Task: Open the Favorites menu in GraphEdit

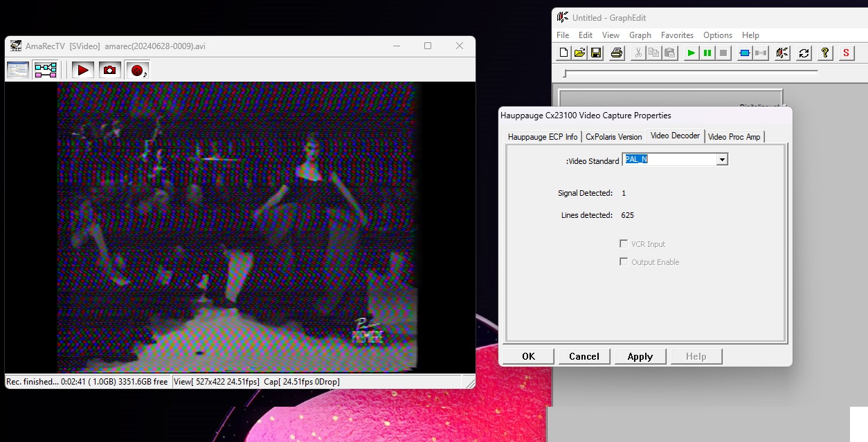Action: (x=677, y=35)
